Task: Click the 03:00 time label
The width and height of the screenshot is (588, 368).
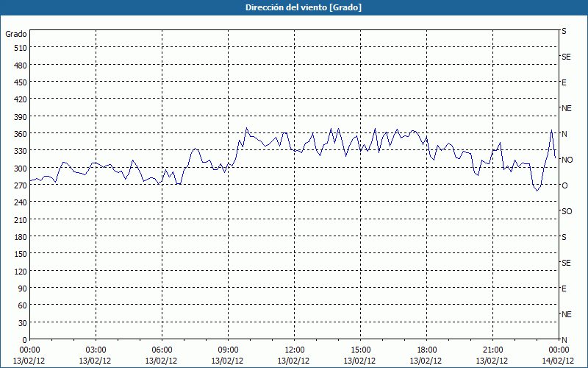Action: point(96,350)
